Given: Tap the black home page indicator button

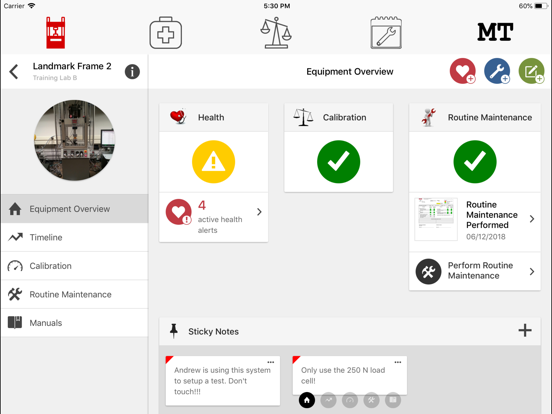Looking at the screenshot, I should point(307,400).
